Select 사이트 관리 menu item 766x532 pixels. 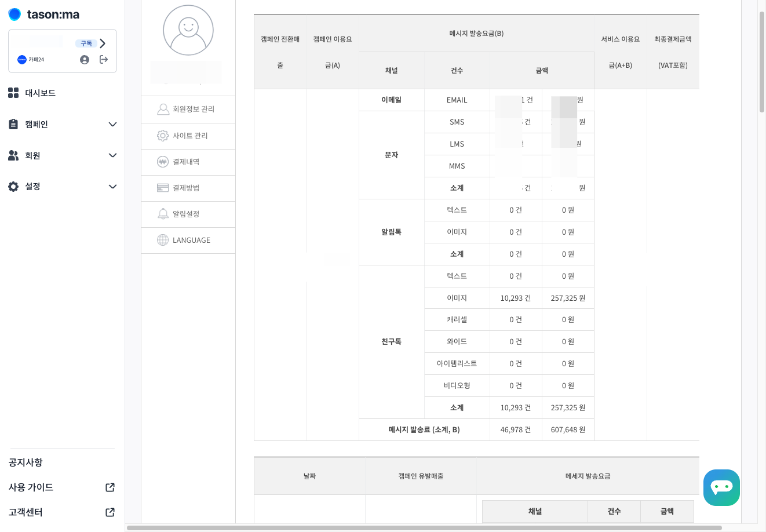click(188, 136)
